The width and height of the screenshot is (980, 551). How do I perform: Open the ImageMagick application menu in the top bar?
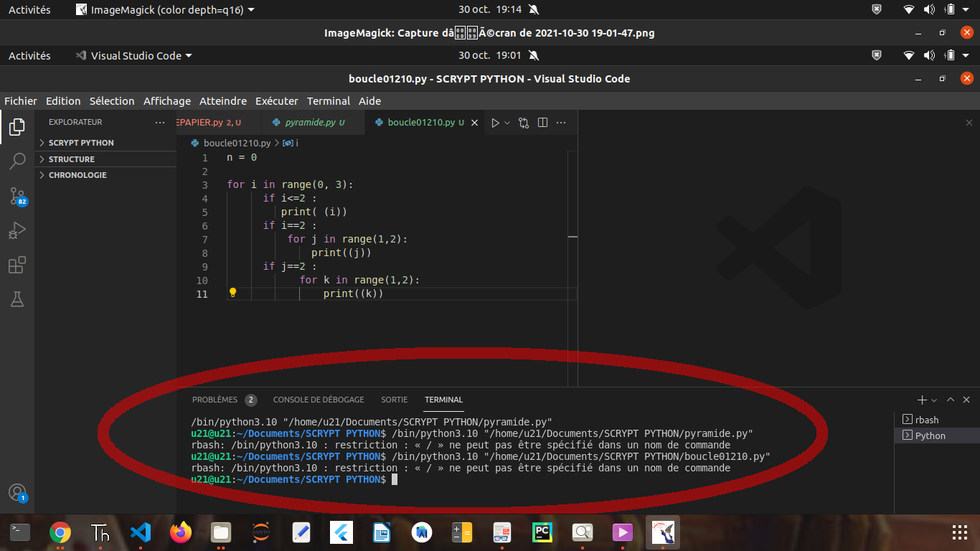165,9
